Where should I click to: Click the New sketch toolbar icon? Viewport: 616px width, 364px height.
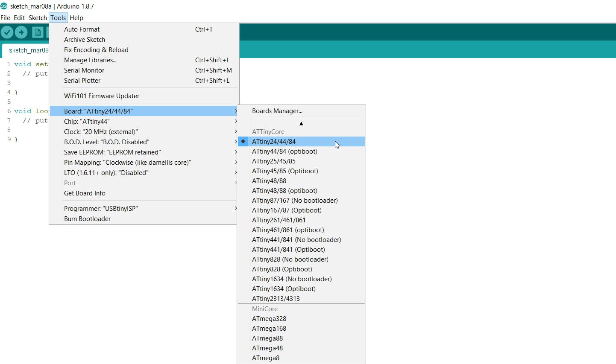pyautogui.click(x=38, y=32)
